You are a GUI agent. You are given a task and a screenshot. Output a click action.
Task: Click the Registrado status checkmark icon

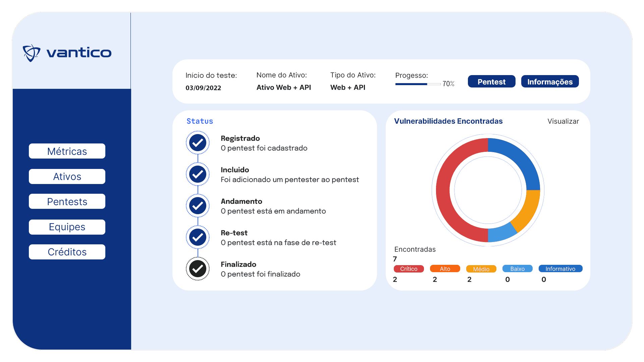198,142
